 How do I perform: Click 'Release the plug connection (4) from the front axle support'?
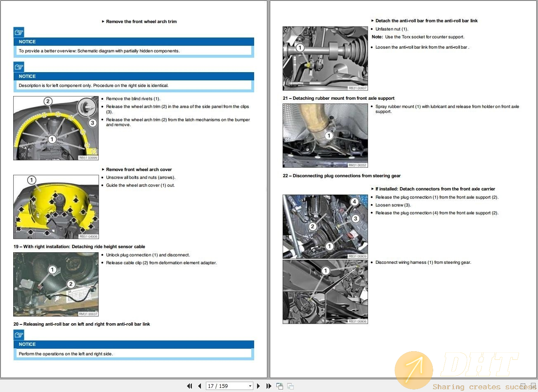point(437,213)
